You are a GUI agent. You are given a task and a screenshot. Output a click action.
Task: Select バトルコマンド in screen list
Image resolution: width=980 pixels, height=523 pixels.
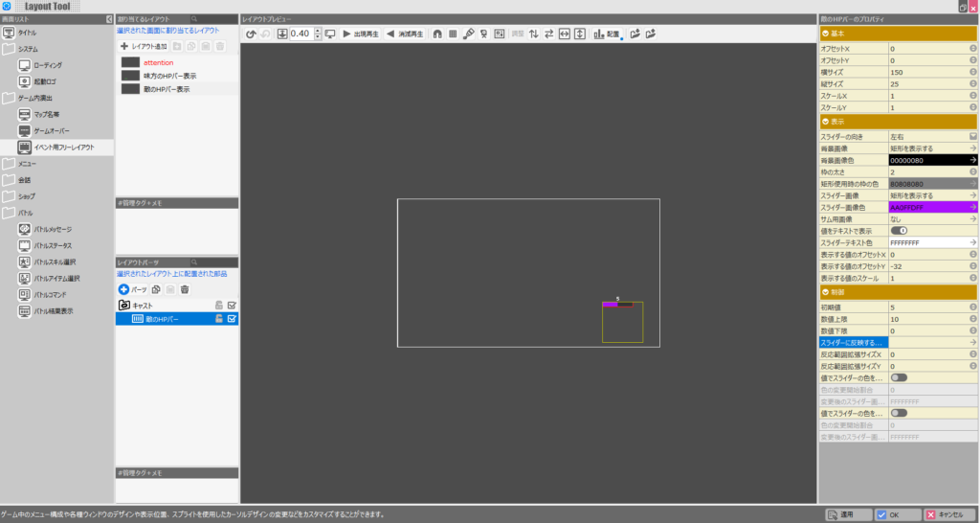tap(50, 295)
